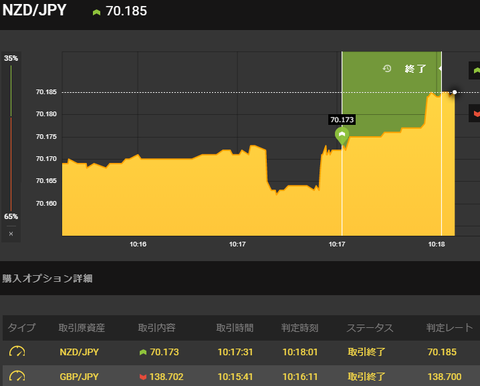Click the green HIGH arrow button at right edge
480x386 pixels.
[475, 70]
